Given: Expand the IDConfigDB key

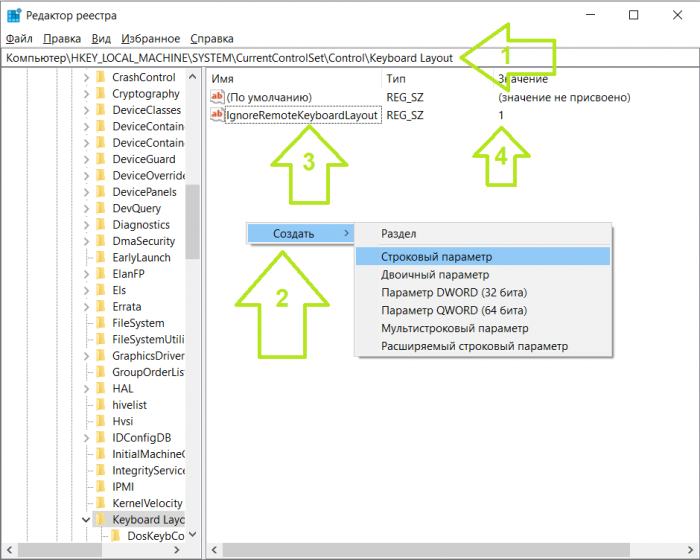Looking at the screenshot, I should point(86,438).
